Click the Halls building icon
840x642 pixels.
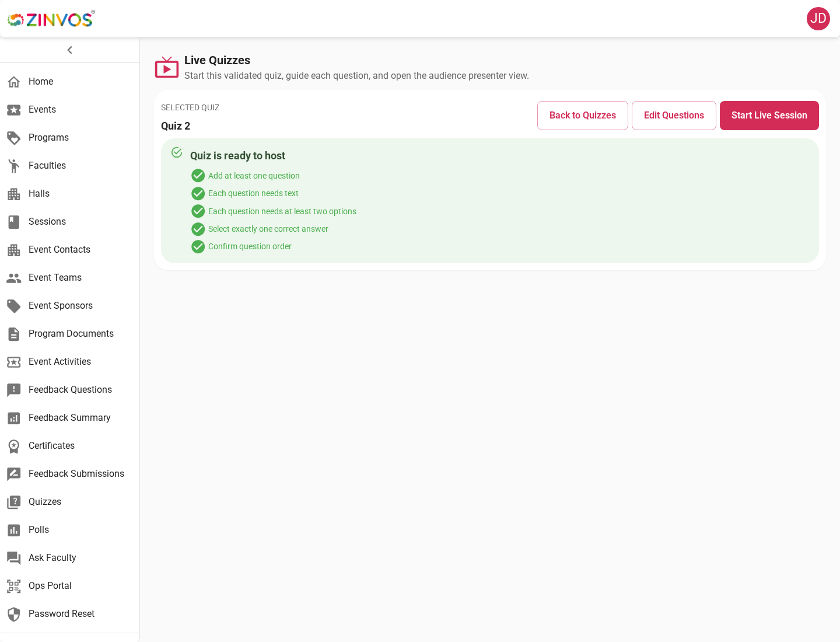coord(14,194)
